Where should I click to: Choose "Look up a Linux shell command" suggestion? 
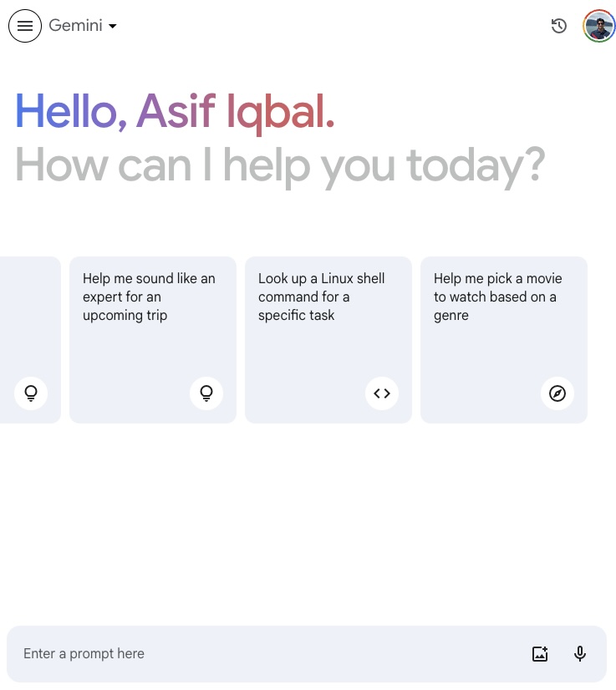point(322,297)
